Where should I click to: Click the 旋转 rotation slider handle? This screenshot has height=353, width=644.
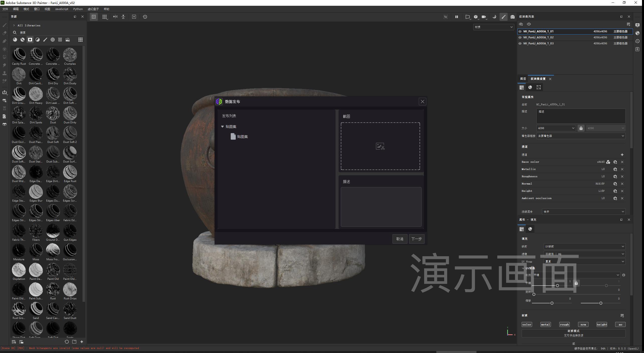coord(534,294)
